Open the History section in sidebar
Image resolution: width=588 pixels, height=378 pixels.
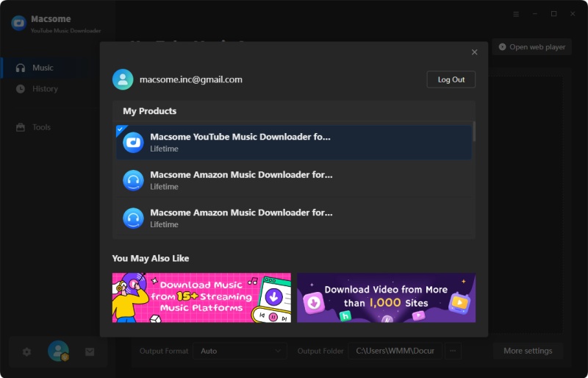coord(45,89)
